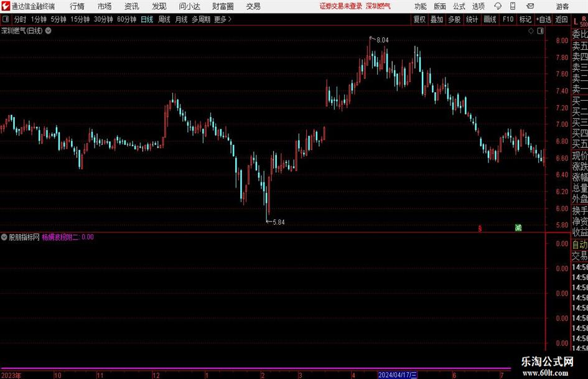Screen dimensions: 588x379
Task: Click the 多股 multi-stock button
Action: click(454, 19)
